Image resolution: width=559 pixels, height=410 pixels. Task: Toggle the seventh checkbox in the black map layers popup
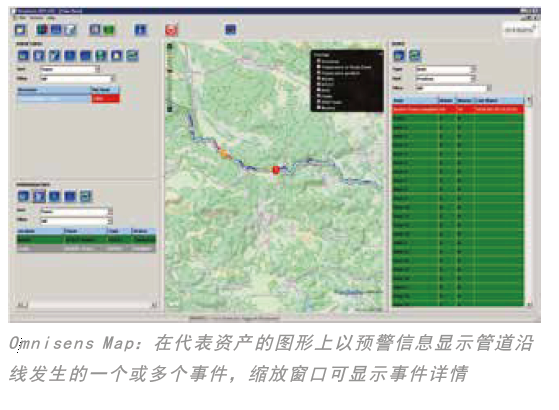click(319, 96)
